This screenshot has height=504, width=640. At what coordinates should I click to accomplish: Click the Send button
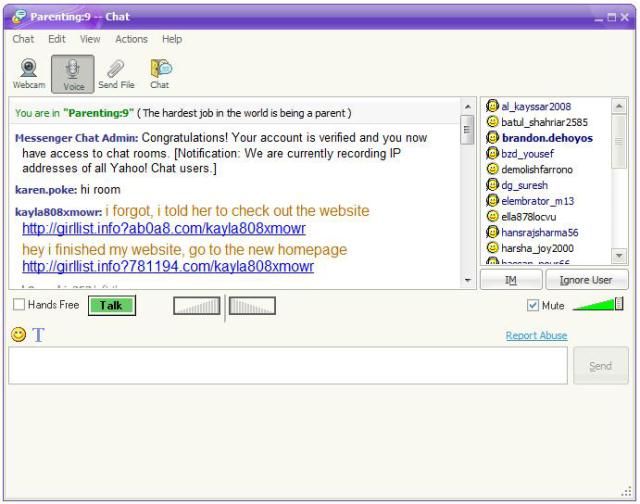(600, 366)
